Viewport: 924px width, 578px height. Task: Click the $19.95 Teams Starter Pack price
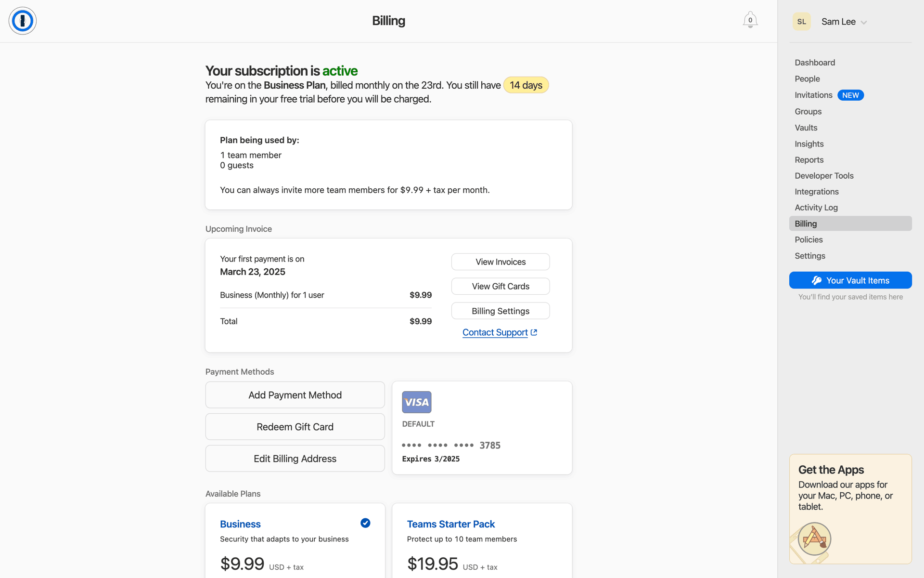[433, 564]
